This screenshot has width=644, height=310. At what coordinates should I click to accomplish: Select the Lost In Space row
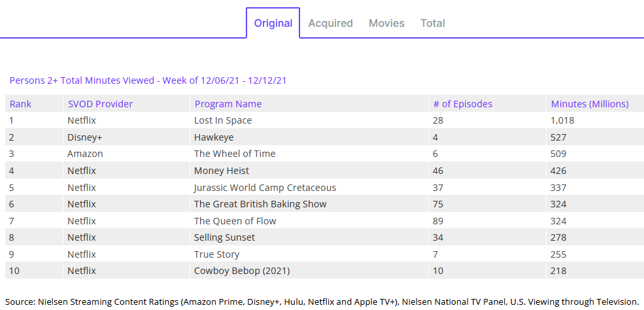(223, 120)
